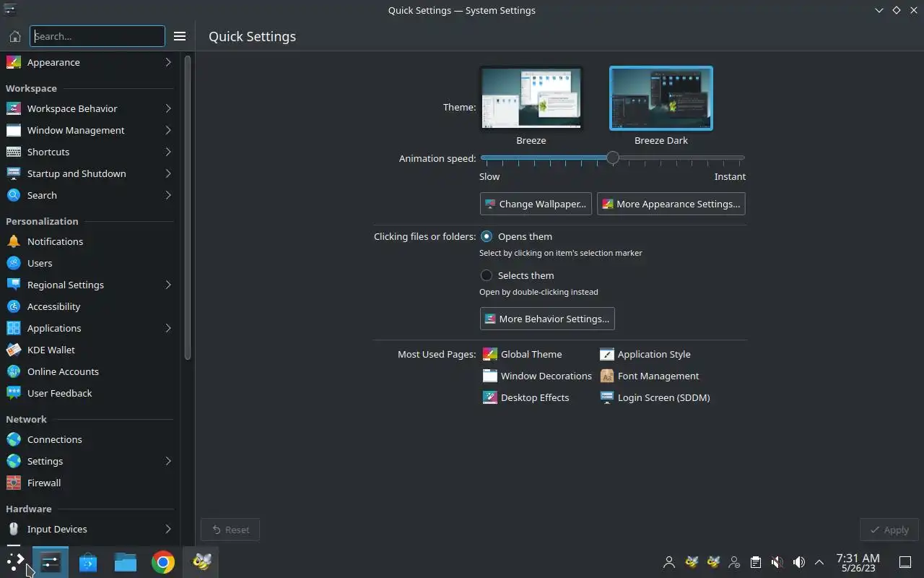Expand the Search category arrow
924x578 pixels.
[x=167, y=195]
